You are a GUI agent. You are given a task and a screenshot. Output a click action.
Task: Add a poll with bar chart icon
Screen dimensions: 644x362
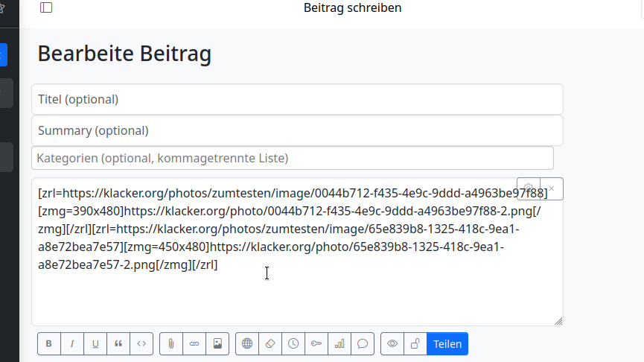pyautogui.click(x=339, y=344)
